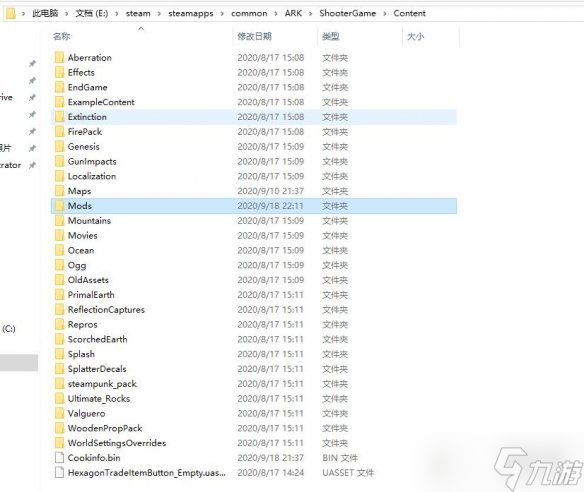The height and width of the screenshot is (492, 584).
Task: Go to ARK breadcrumb
Action: 293,13
